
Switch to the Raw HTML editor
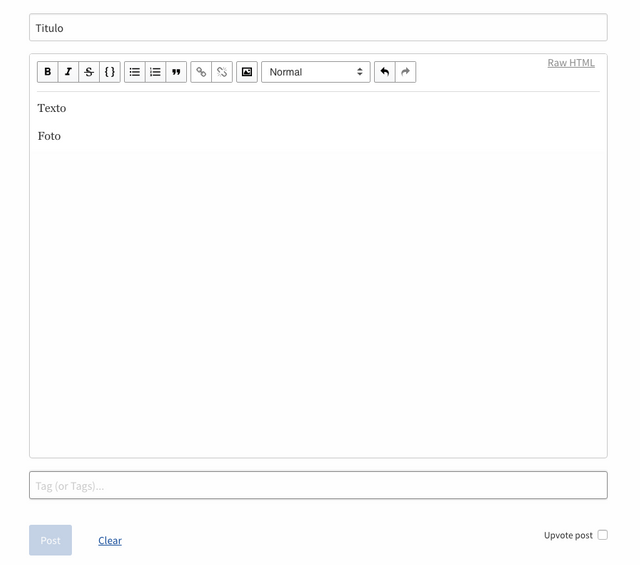[571, 63]
